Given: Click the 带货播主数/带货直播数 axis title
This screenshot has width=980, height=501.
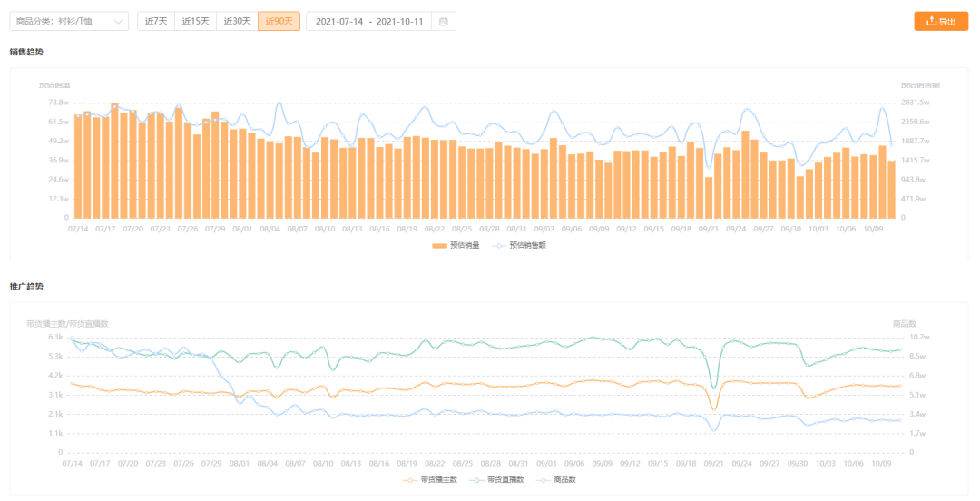Looking at the screenshot, I should click(x=67, y=324).
